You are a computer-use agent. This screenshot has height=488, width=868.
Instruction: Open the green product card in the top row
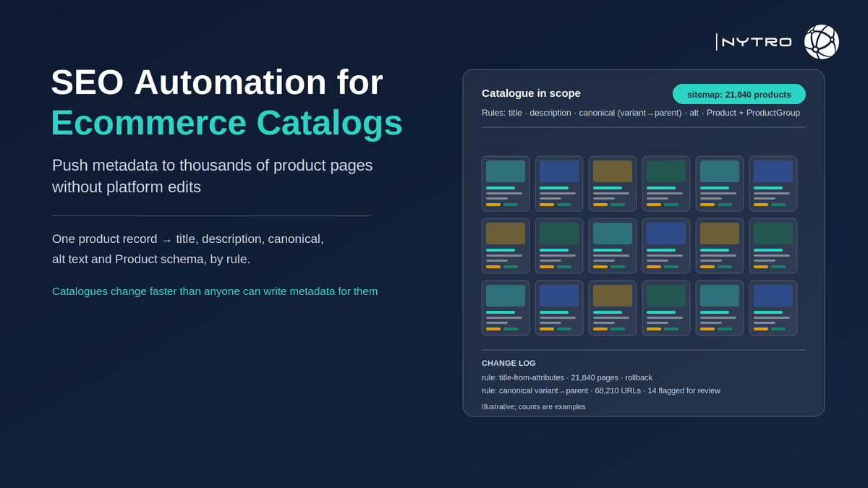click(x=666, y=184)
